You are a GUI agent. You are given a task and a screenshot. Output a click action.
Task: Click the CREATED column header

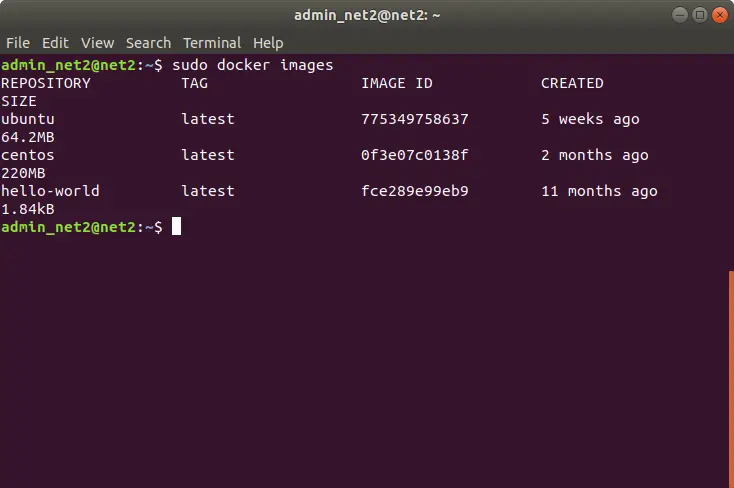click(x=572, y=83)
